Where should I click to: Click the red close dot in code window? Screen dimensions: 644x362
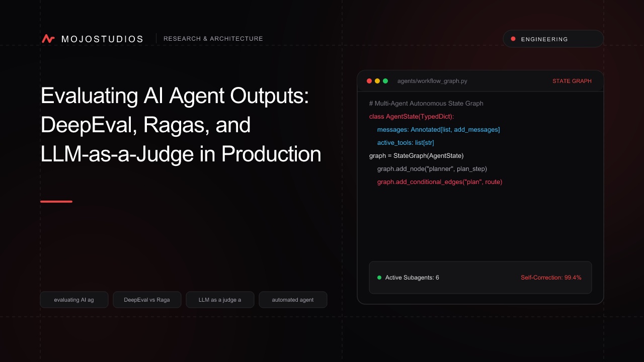369,81
